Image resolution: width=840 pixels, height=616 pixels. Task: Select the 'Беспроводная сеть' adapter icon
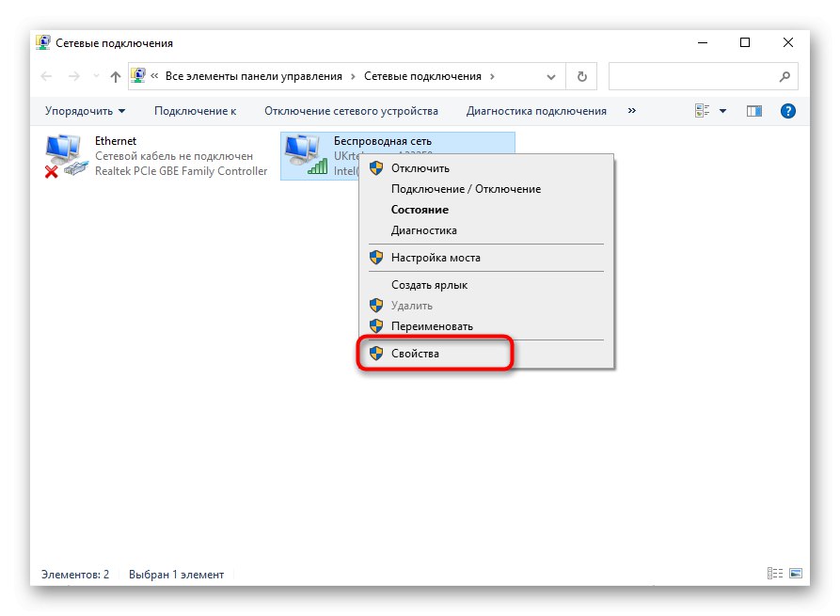click(307, 155)
